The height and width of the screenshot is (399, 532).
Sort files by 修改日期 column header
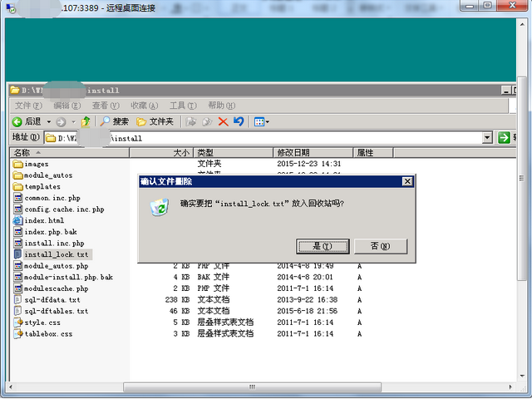(x=293, y=153)
